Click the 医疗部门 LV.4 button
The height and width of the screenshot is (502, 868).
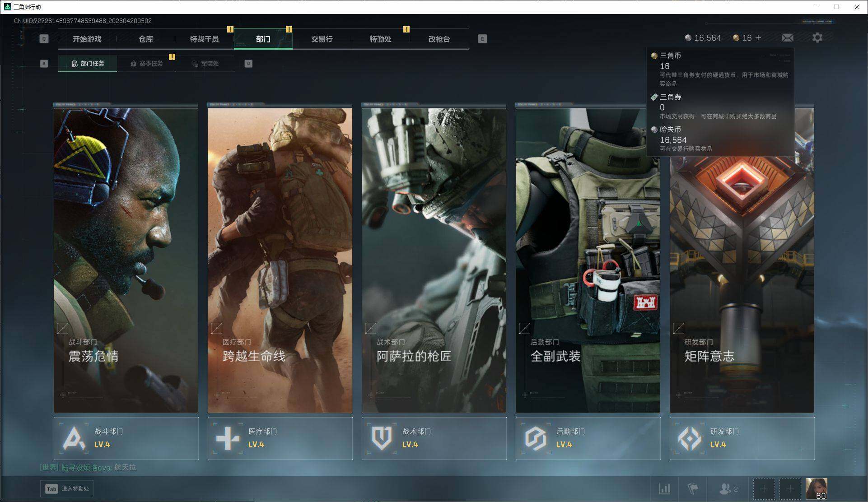(x=280, y=438)
